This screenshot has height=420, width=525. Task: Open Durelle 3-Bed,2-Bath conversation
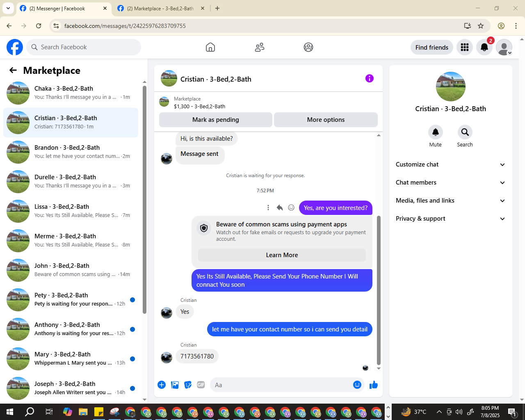pos(71,182)
